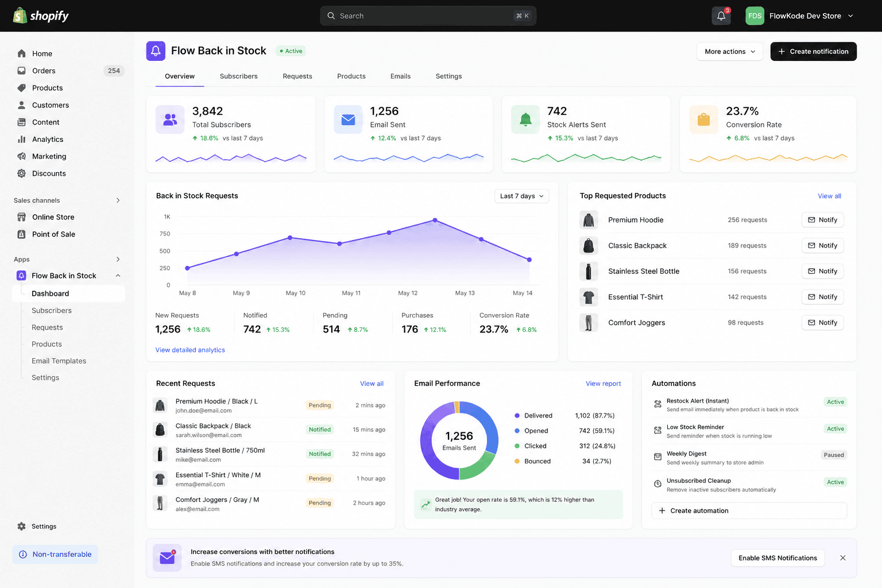Open View report for Email Performance

604,384
